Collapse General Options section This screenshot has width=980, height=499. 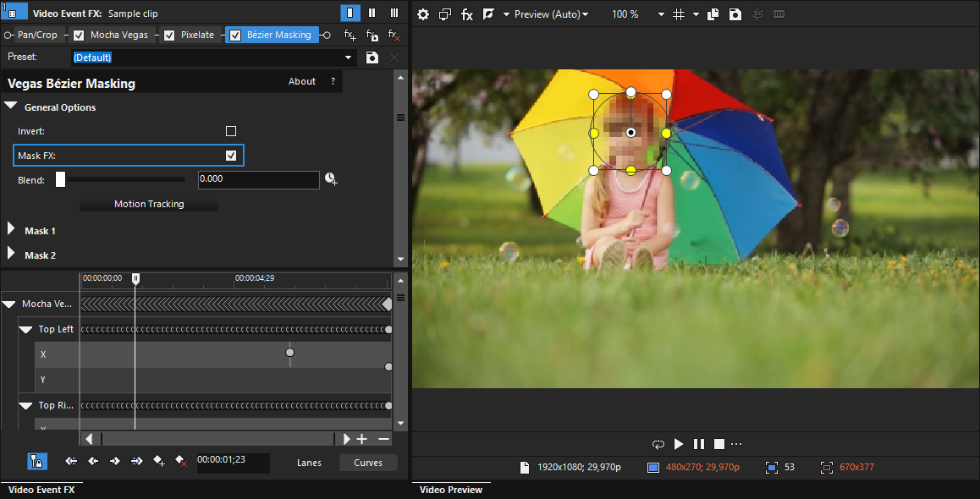11,107
